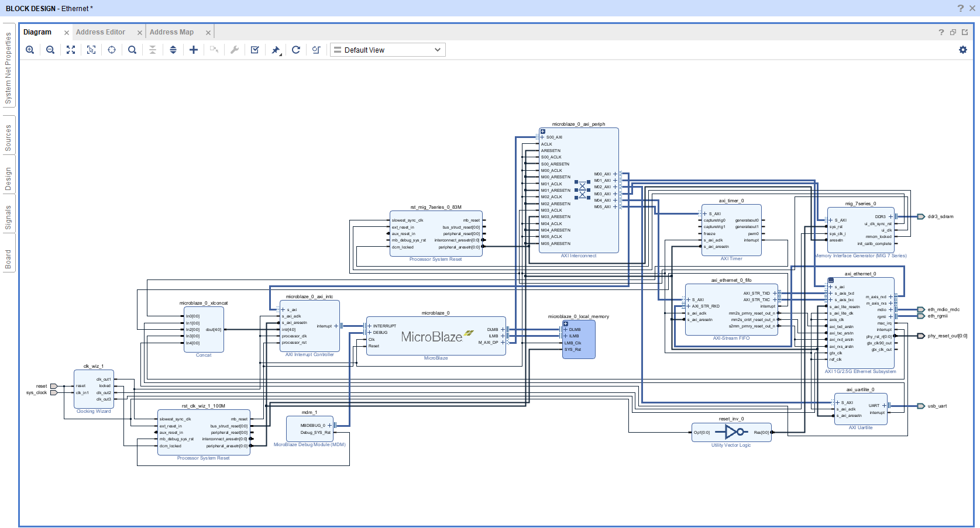This screenshot has width=980, height=528.
Task: Click the ddr3_sdram external port
Action: [921, 217]
